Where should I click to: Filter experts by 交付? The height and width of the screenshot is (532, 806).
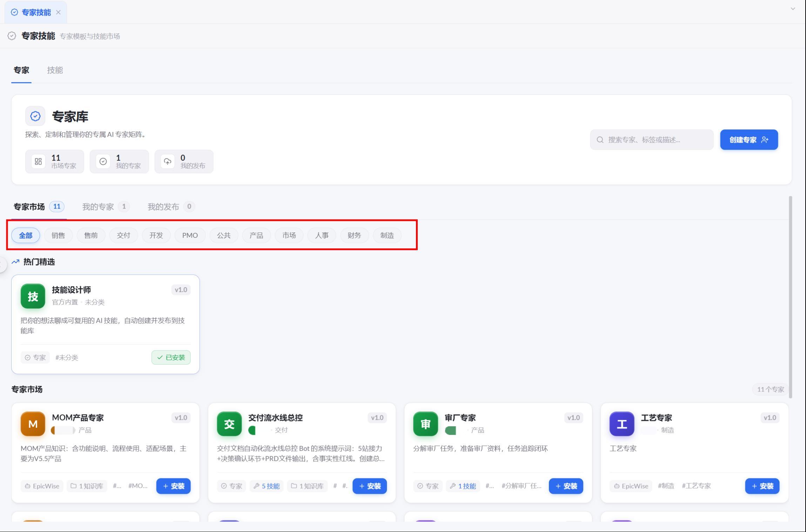click(123, 235)
